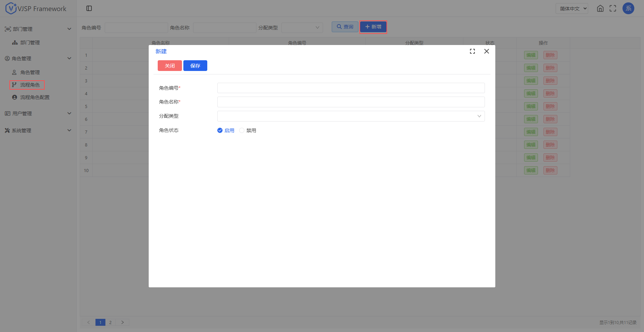Click the blue 保存 button
The width and height of the screenshot is (644, 332).
click(x=195, y=66)
